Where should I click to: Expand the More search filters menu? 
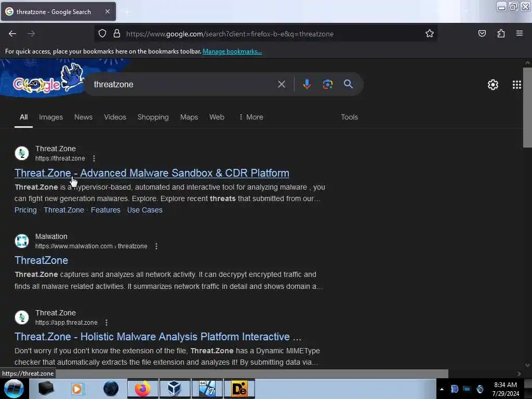(251, 117)
